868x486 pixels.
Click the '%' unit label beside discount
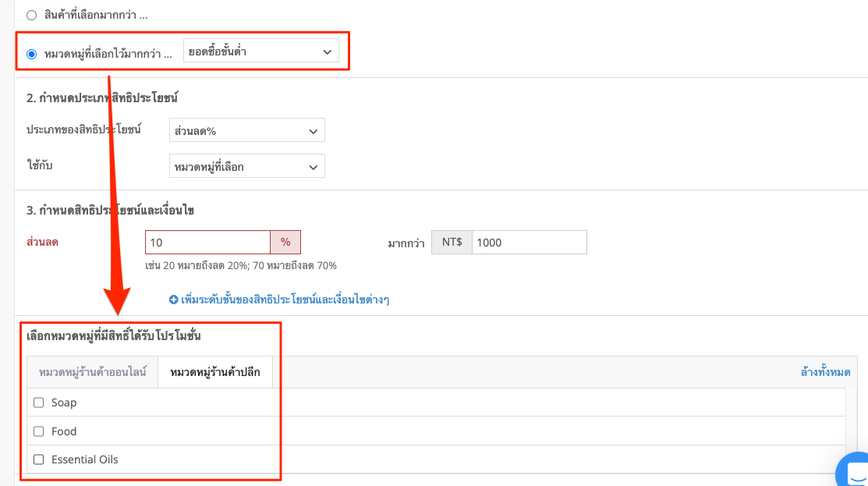point(285,242)
